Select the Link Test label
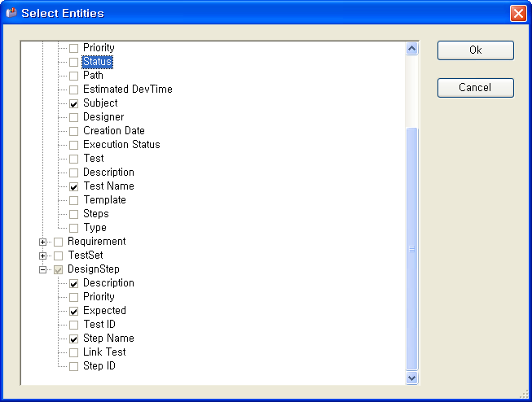This screenshot has width=532, height=402. pyautogui.click(x=104, y=352)
